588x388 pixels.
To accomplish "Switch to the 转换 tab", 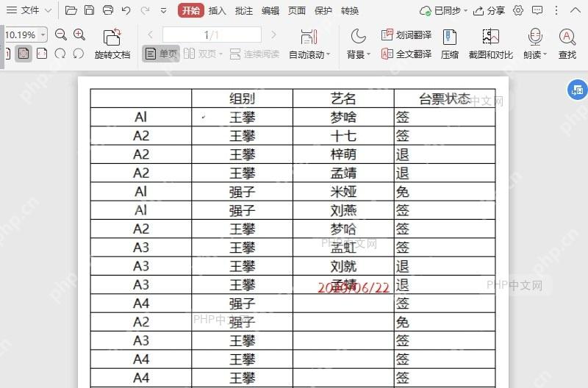I will [350, 11].
